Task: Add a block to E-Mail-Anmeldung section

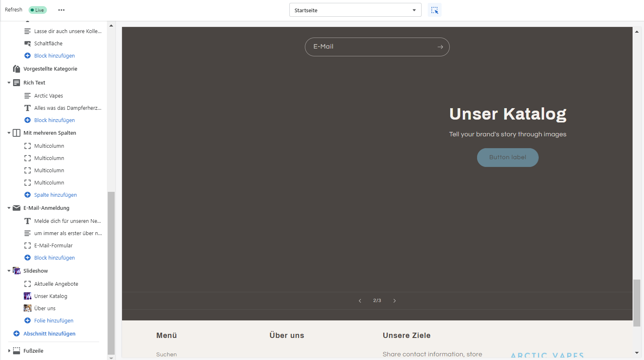Action: tap(54, 258)
